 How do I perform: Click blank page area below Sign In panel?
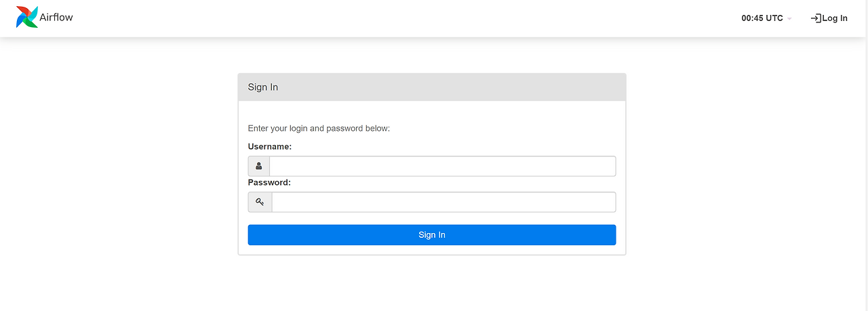(432, 285)
